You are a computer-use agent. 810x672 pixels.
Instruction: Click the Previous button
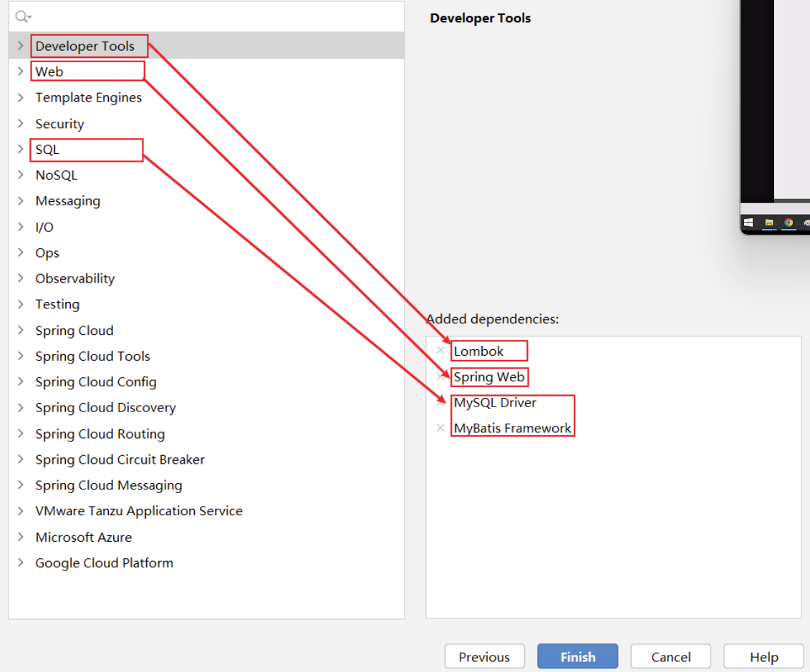pyautogui.click(x=485, y=656)
